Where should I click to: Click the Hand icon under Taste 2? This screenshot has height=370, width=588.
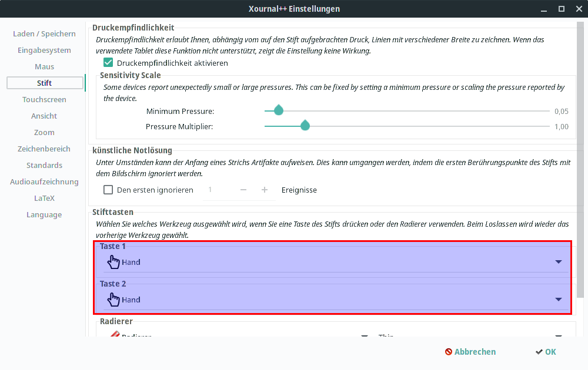[113, 300]
